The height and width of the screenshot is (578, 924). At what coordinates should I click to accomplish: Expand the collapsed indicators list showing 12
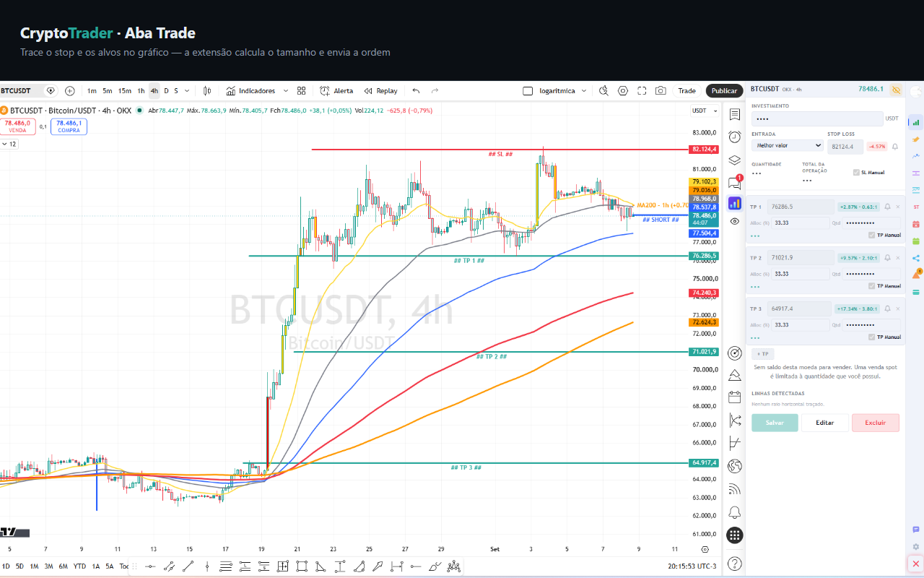pos(9,144)
